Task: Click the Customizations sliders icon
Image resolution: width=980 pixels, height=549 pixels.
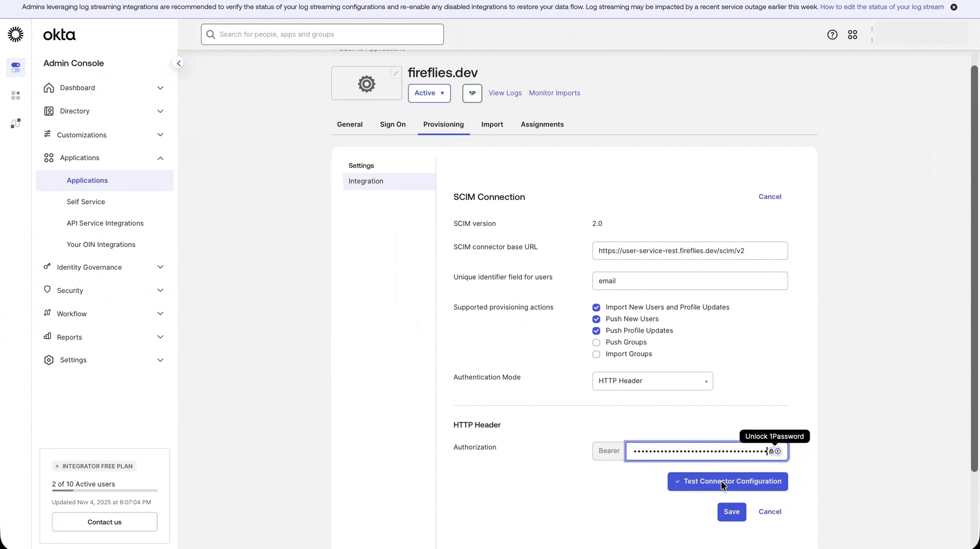Action: point(47,134)
